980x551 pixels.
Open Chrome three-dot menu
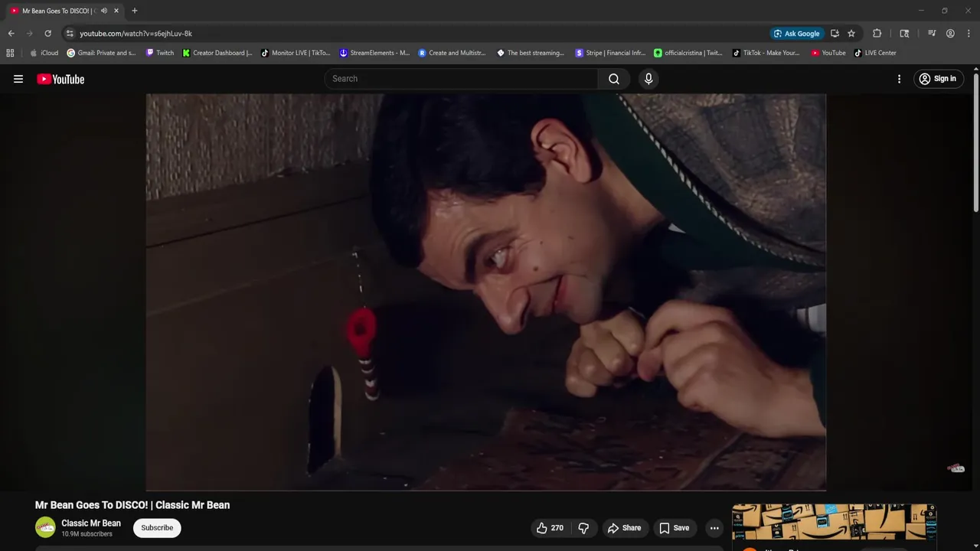point(969,34)
